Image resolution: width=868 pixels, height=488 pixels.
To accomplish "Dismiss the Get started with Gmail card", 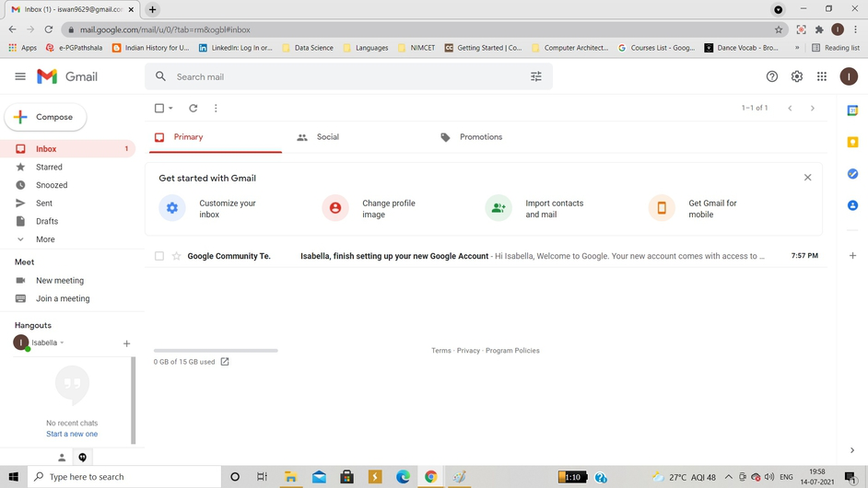I will click(808, 178).
